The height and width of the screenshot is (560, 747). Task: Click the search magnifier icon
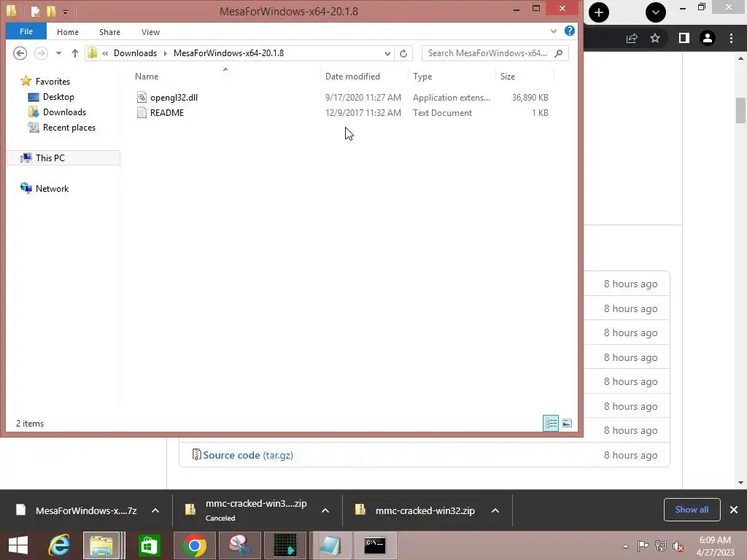559,52
